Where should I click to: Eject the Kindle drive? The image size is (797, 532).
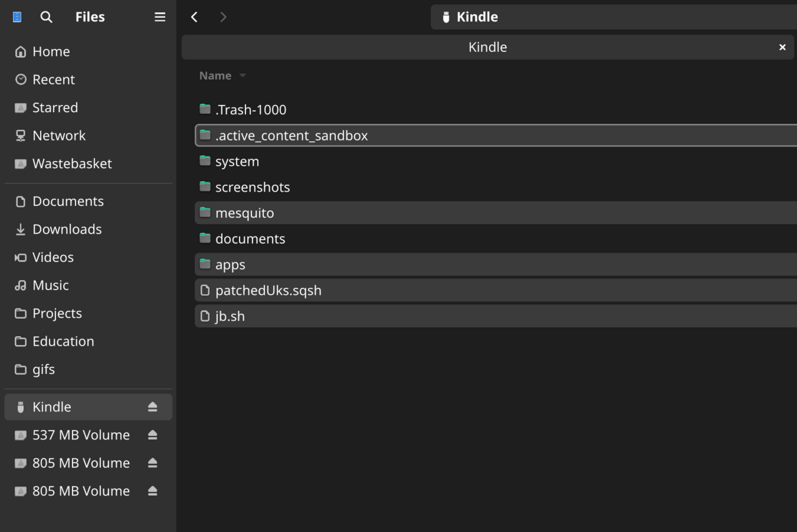152,407
